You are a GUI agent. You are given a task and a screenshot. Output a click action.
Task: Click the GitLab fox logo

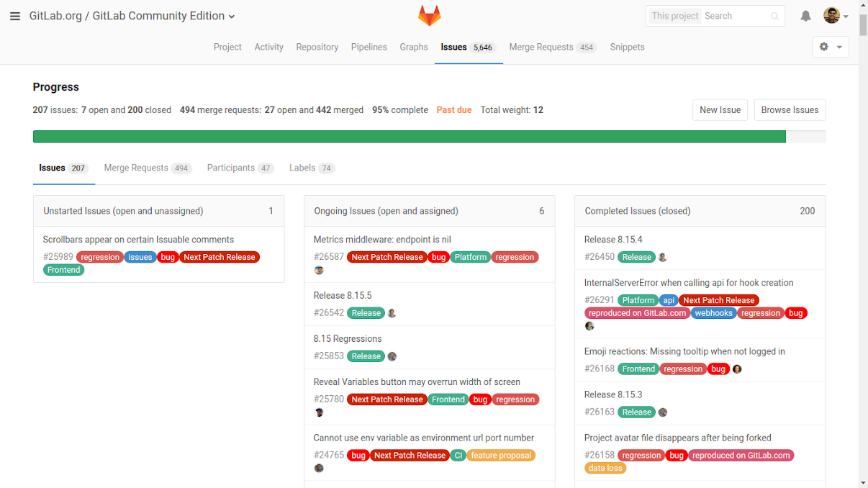pos(429,15)
